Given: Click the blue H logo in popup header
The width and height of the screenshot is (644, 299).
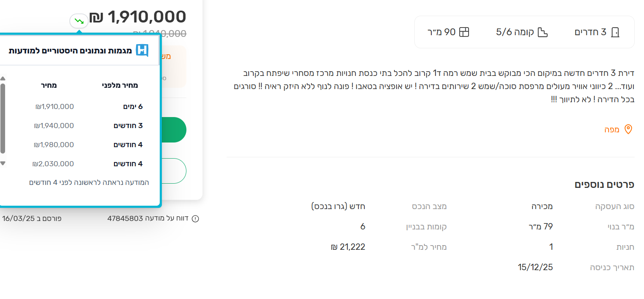Looking at the screenshot, I should coord(142,50).
